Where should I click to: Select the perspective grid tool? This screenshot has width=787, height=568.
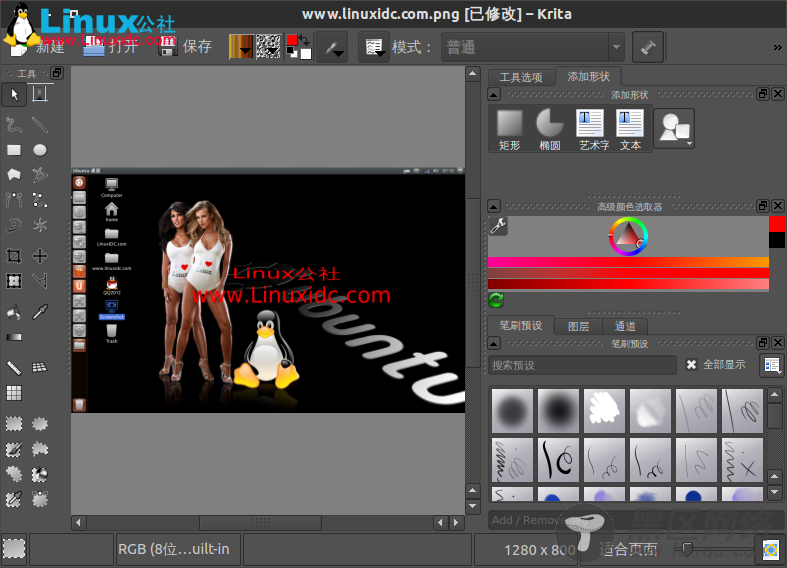(x=40, y=367)
